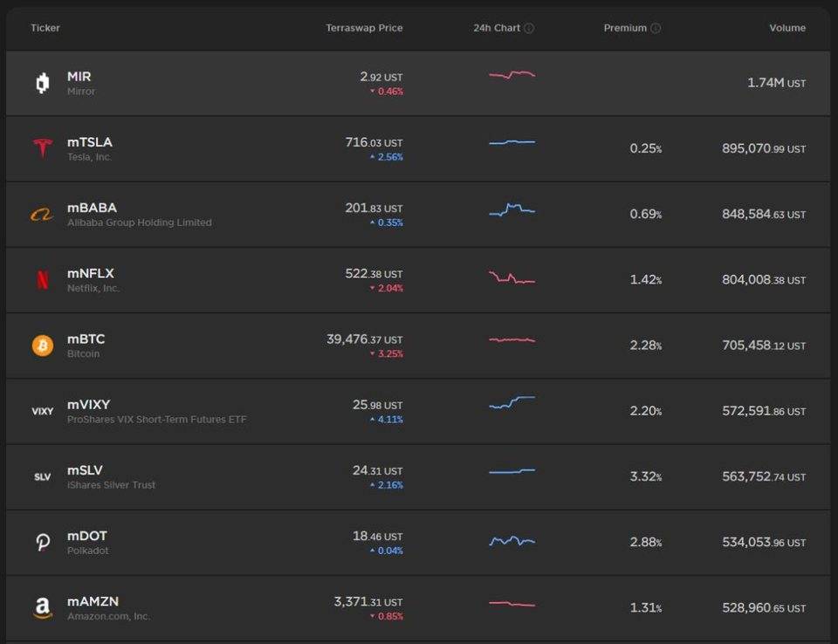Viewport: 838px width, 644px height.
Task: Click the 24h Chart column header
Action: (497, 28)
